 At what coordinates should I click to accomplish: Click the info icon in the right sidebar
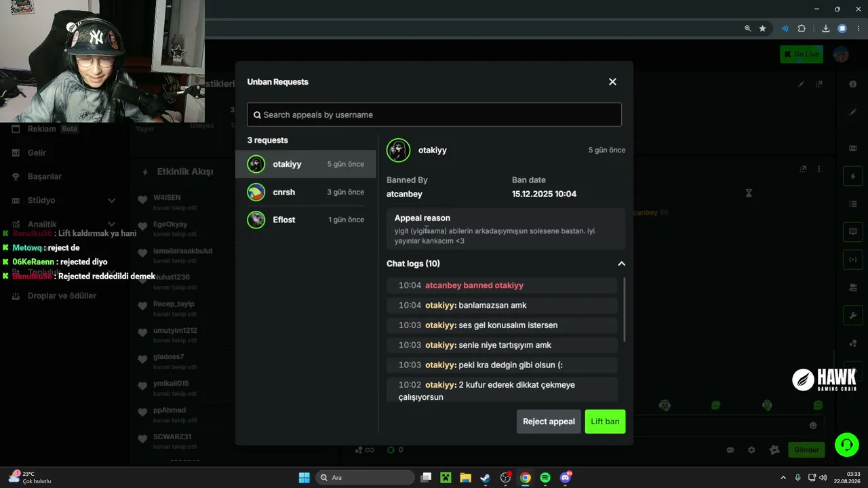[853, 84]
